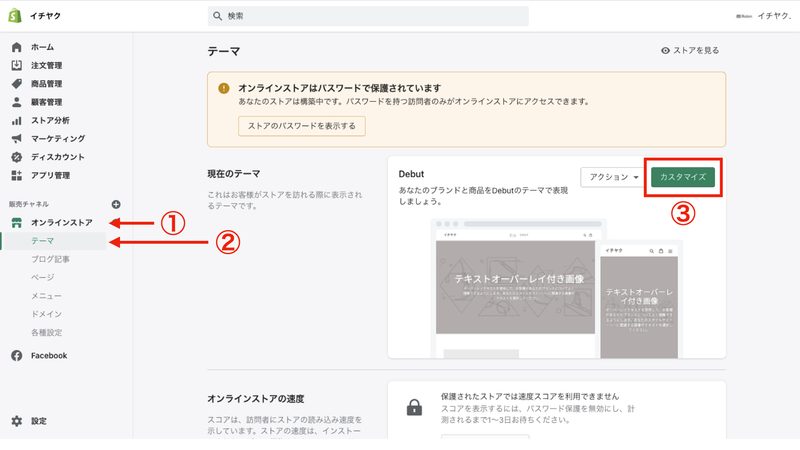This screenshot has width=800, height=450.
Task: Focus the 検索 search field
Action: (368, 16)
